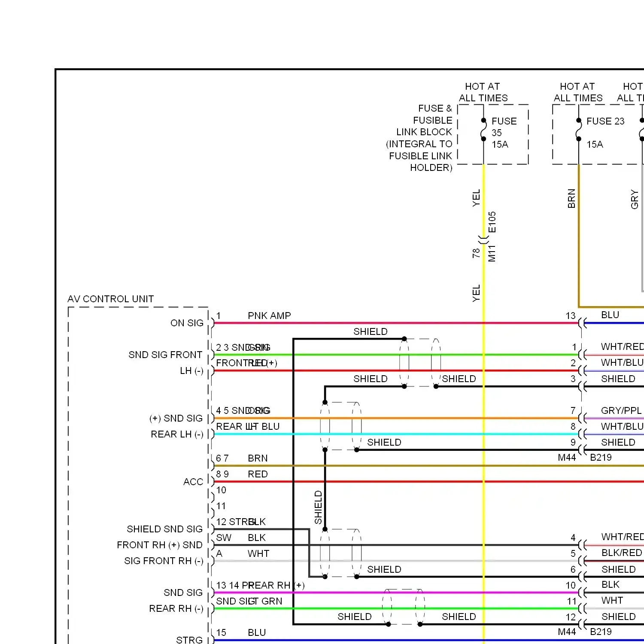Click the "8 9" pin numbers by RED
This screenshot has width=644, height=644.
[222, 474]
